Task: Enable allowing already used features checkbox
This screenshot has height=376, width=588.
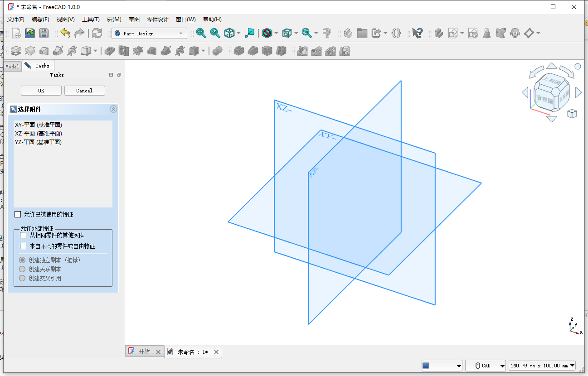Action: pos(18,214)
